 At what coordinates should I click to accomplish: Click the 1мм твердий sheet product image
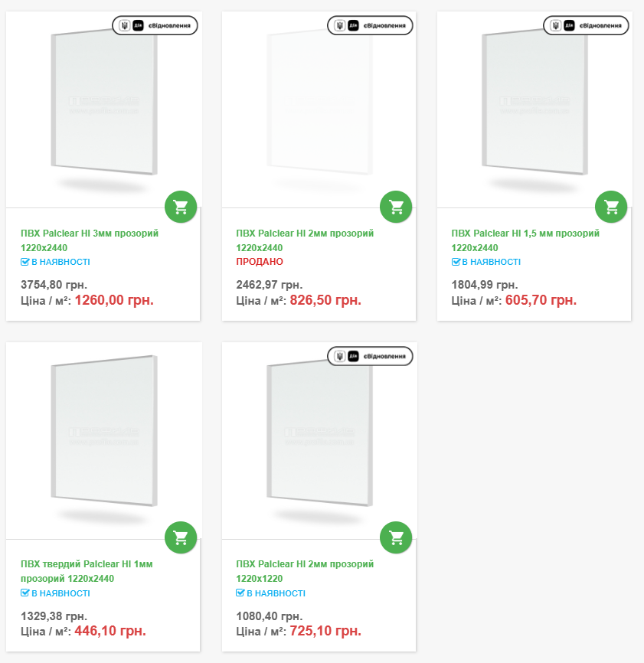tap(103, 436)
